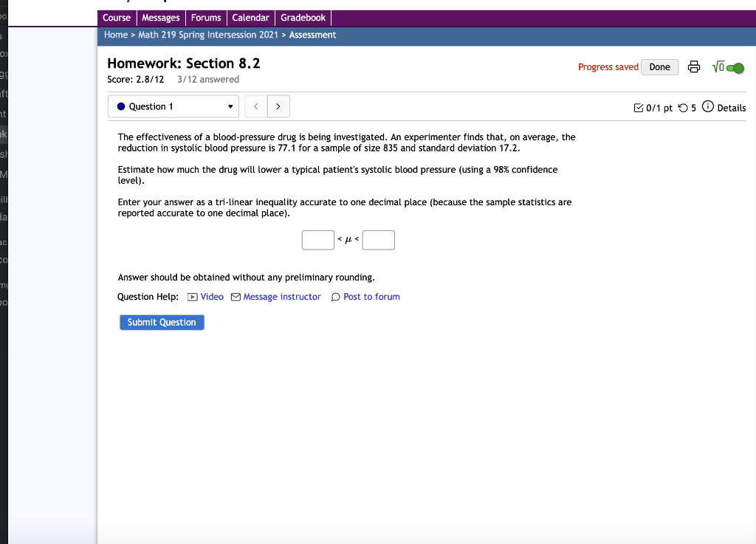Click the printer icon to print the homework
The width and height of the screenshot is (756, 544).
(x=694, y=66)
